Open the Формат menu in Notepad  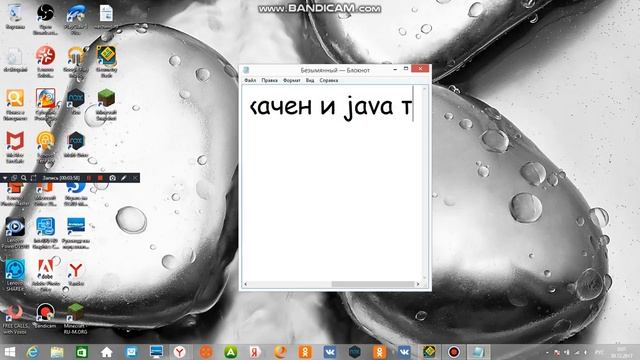291,80
